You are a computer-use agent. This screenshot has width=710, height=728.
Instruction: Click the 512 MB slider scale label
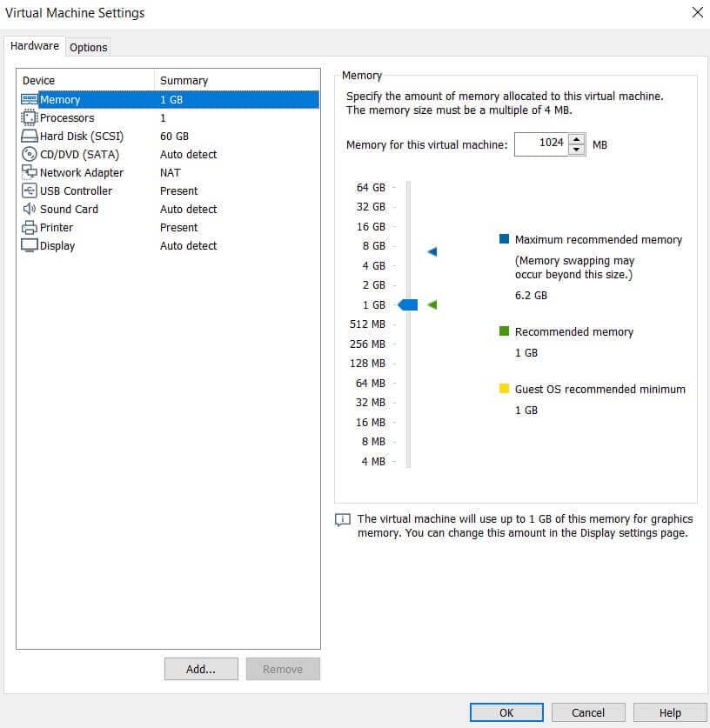pyautogui.click(x=367, y=324)
